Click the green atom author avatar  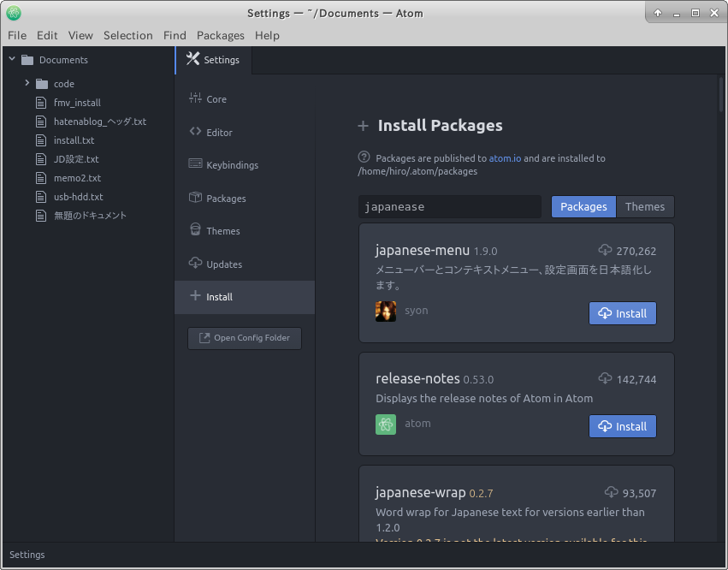[386, 425]
